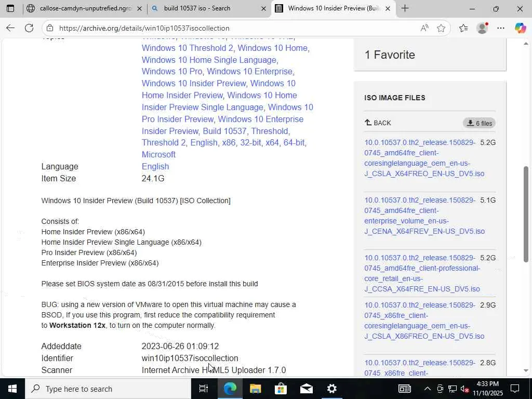This screenshot has height=399, width=532.
Task: Open the Windows Start menu
Action: tap(12, 389)
